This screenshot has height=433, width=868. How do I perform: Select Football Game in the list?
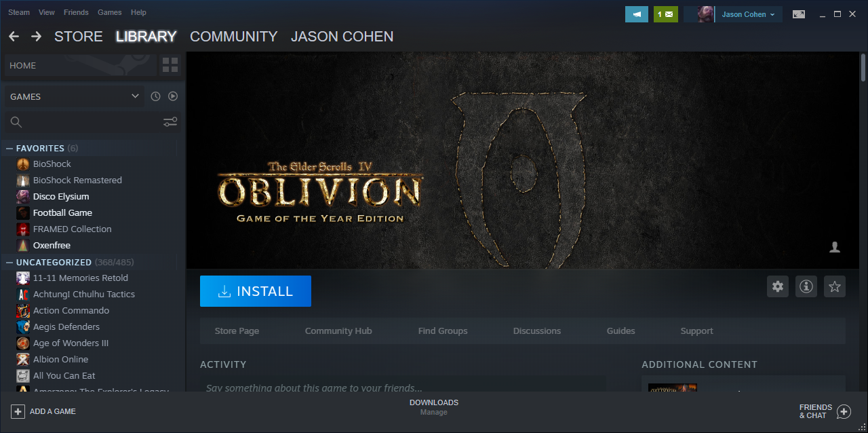[62, 213]
